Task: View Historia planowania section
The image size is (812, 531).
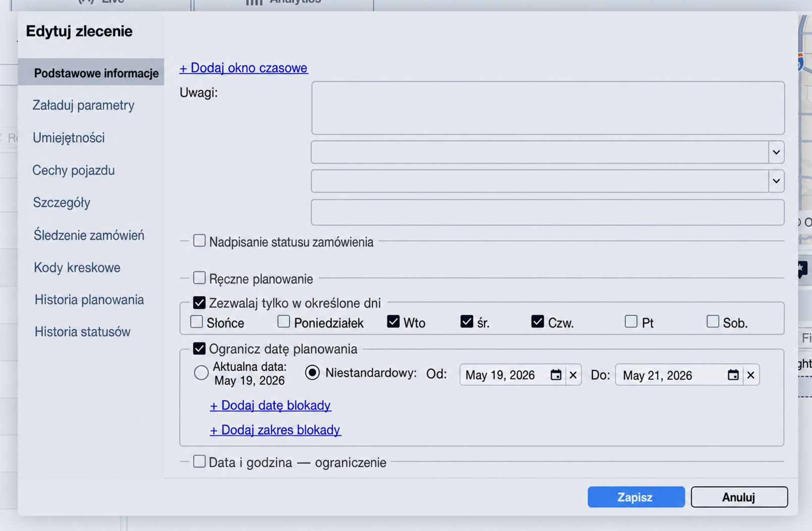Action: click(x=89, y=300)
